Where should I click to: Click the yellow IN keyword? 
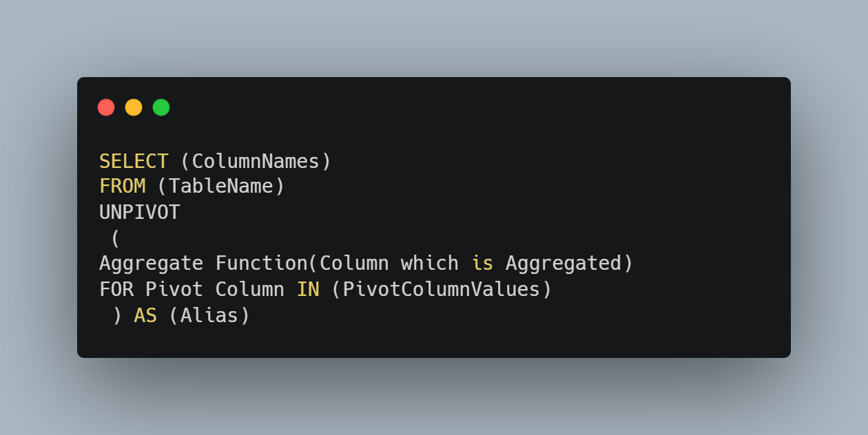308,289
